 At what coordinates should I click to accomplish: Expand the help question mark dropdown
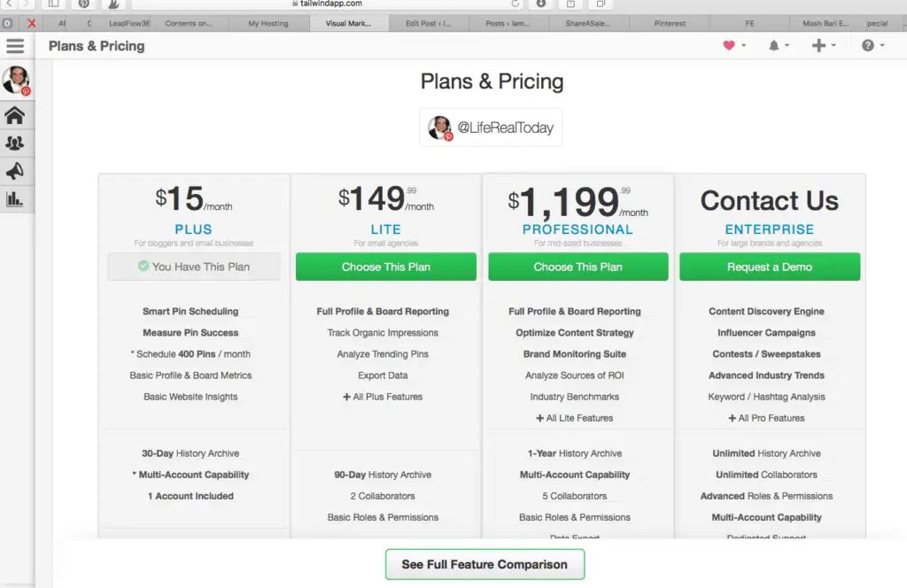[x=872, y=45]
